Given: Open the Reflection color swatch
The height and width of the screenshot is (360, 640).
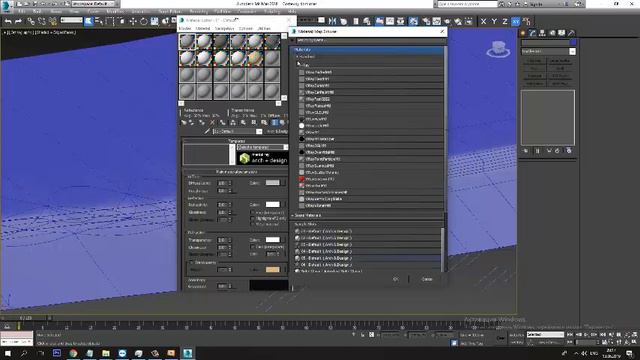Looking at the screenshot, I should [273, 204].
